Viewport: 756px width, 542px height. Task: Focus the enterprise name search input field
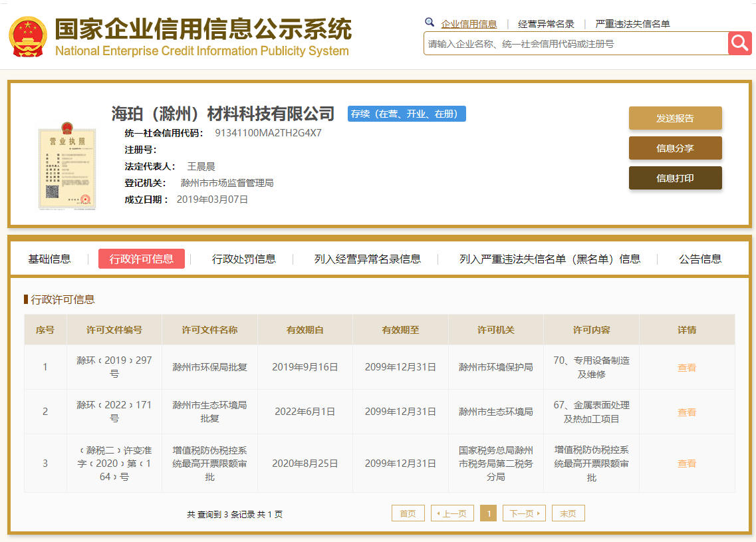coord(575,44)
